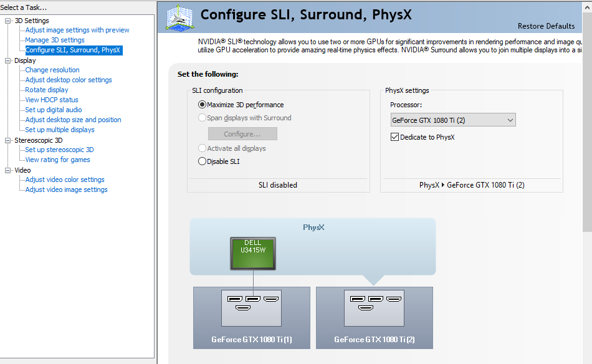Click the 'Set the following:' heading
This screenshot has width=592, height=364.
(x=208, y=74)
